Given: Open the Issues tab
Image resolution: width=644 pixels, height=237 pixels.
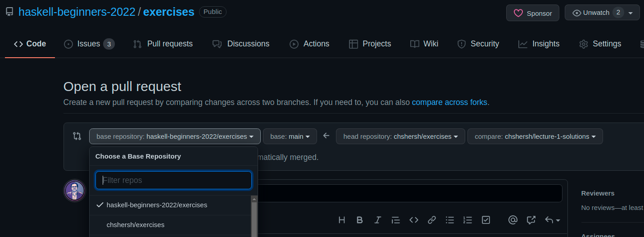Looking at the screenshot, I should [x=89, y=44].
